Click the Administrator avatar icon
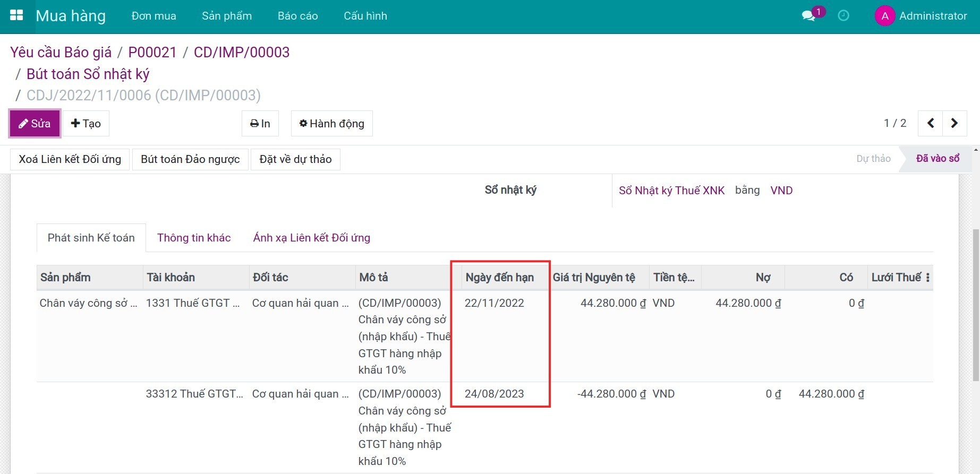Viewport: 980px width, 474px height. (884, 16)
